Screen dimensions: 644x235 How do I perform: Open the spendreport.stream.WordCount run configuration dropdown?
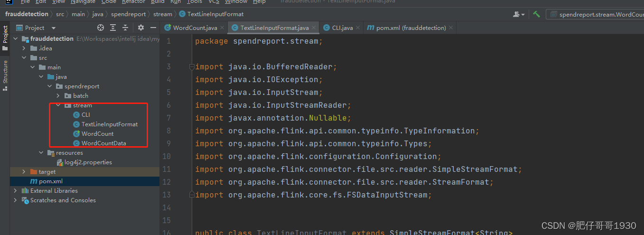(595, 14)
